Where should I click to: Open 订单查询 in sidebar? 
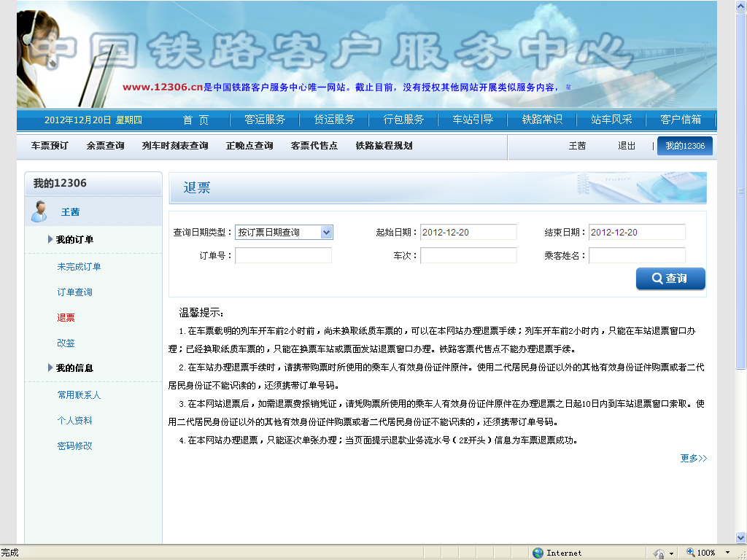(x=75, y=292)
